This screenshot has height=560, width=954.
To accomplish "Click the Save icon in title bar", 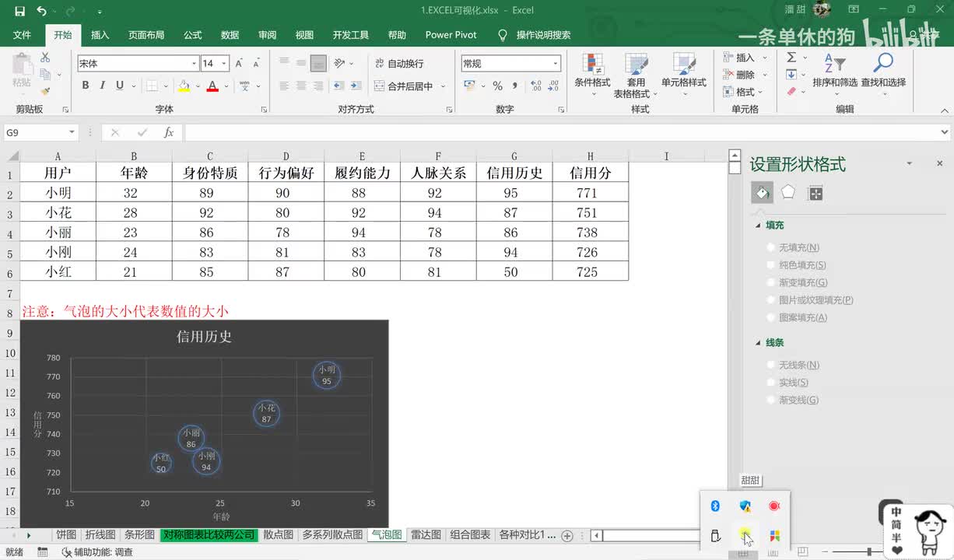I will (x=19, y=11).
